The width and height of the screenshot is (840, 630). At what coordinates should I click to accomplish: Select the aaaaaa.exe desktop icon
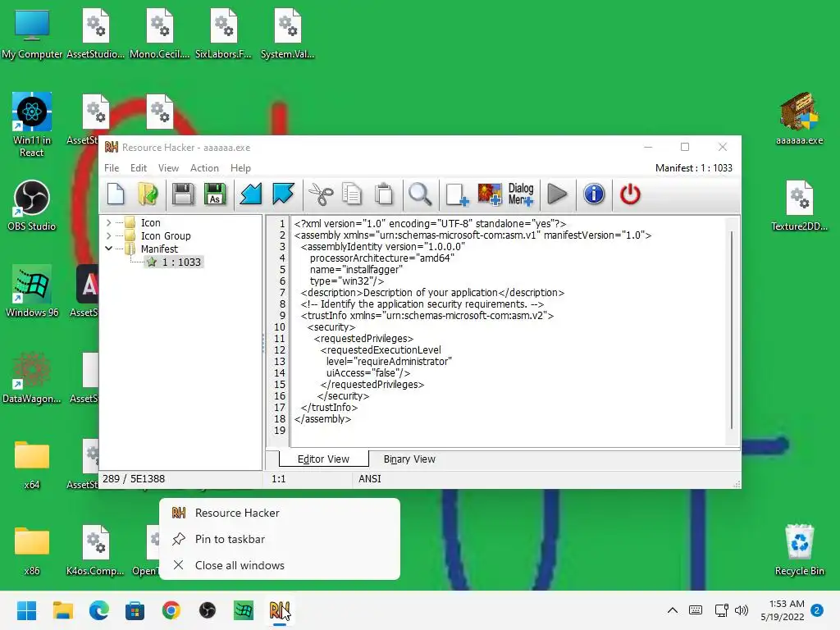[x=799, y=119]
